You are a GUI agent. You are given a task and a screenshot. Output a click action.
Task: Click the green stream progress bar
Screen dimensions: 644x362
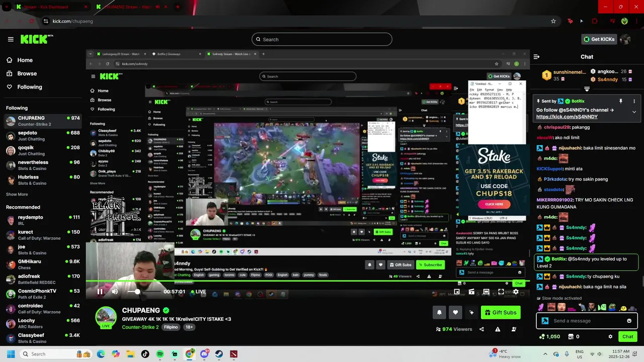307,281
